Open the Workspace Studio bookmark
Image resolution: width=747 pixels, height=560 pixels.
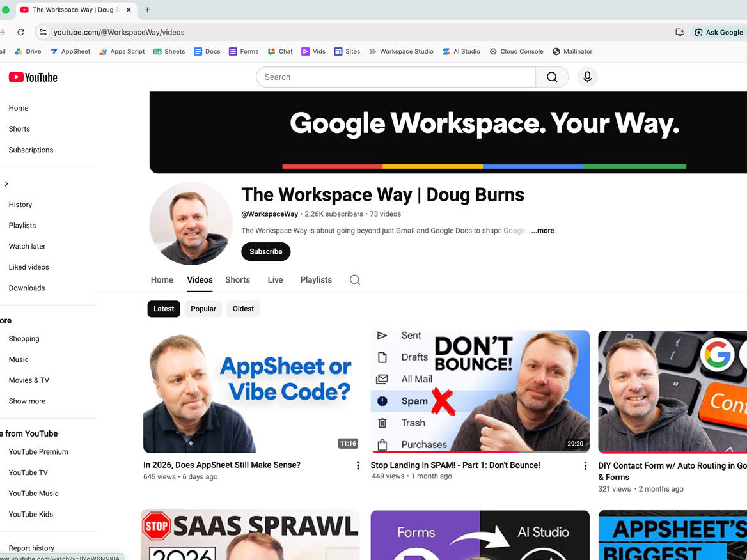(401, 51)
